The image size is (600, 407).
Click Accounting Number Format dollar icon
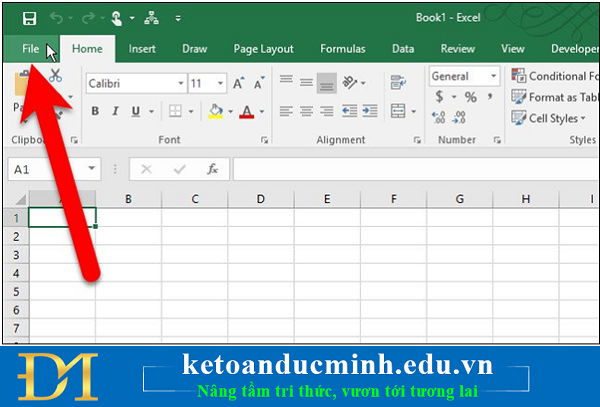coord(439,96)
